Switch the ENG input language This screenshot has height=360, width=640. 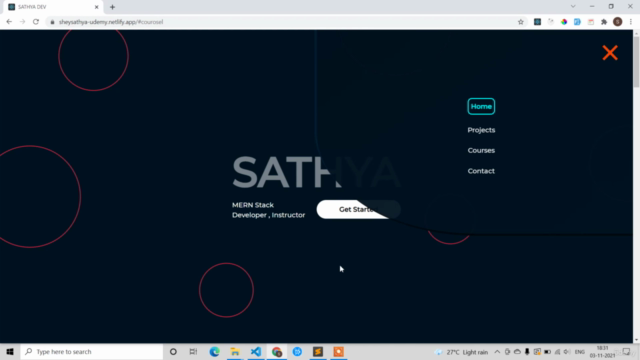[x=580, y=352]
